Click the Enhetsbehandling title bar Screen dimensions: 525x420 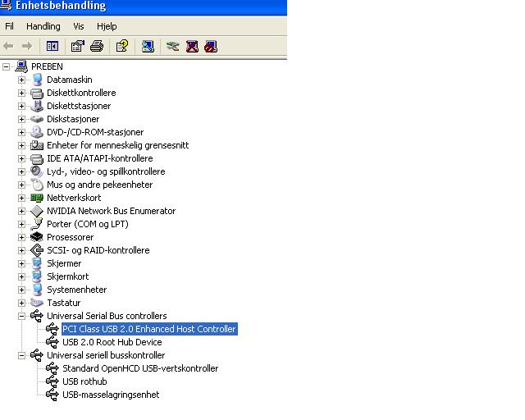[x=144, y=7]
